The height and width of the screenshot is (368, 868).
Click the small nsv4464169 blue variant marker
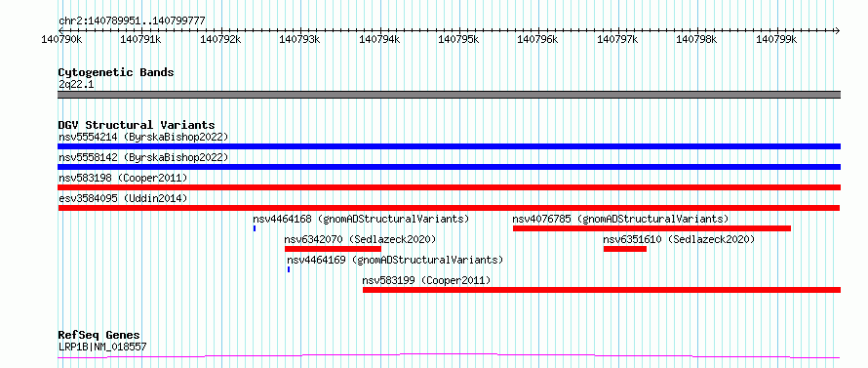[x=289, y=269]
